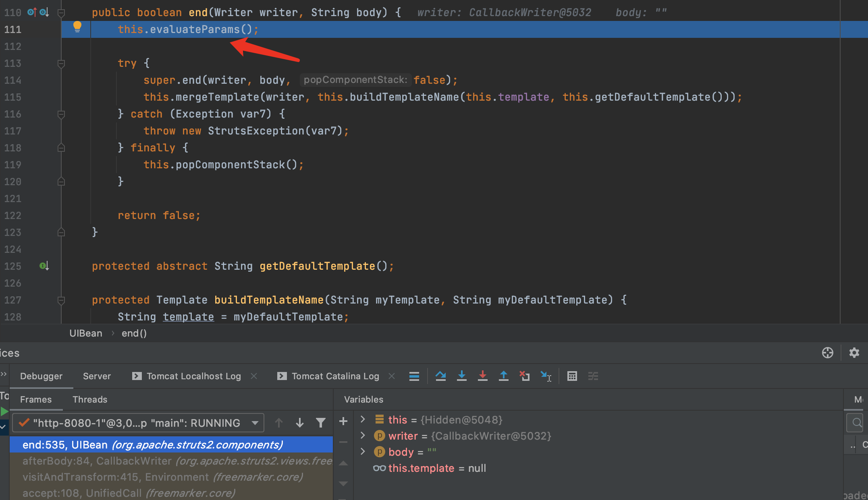Image resolution: width=868 pixels, height=500 pixels.
Task: Move to the previous frame with up arrow
Action: 278,423
